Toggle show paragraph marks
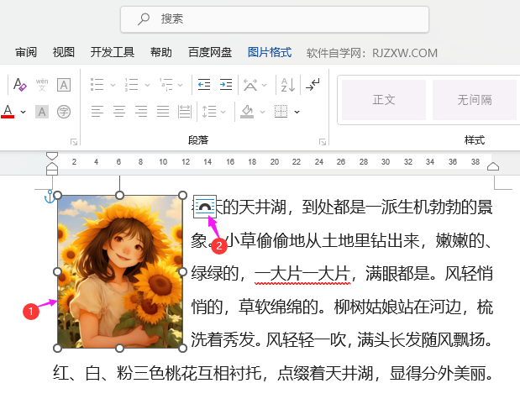This screenshot has width=520, height=420. click(313, 85)
